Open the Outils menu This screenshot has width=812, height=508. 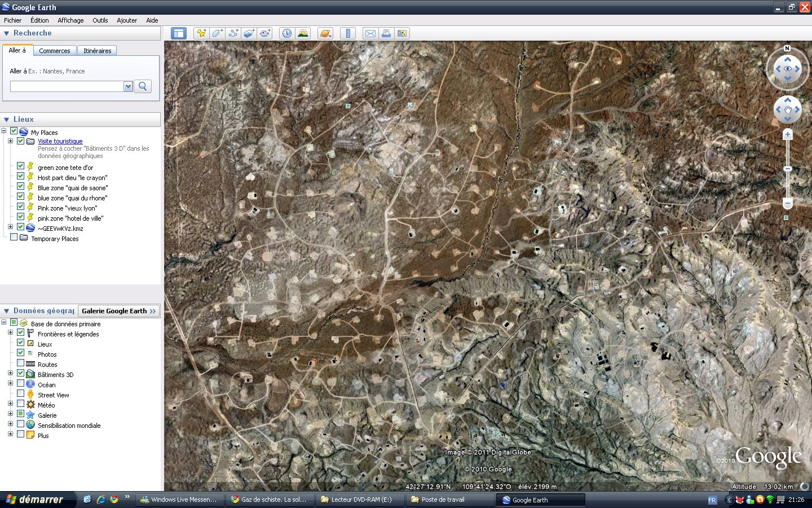click(x=100, y=20)
